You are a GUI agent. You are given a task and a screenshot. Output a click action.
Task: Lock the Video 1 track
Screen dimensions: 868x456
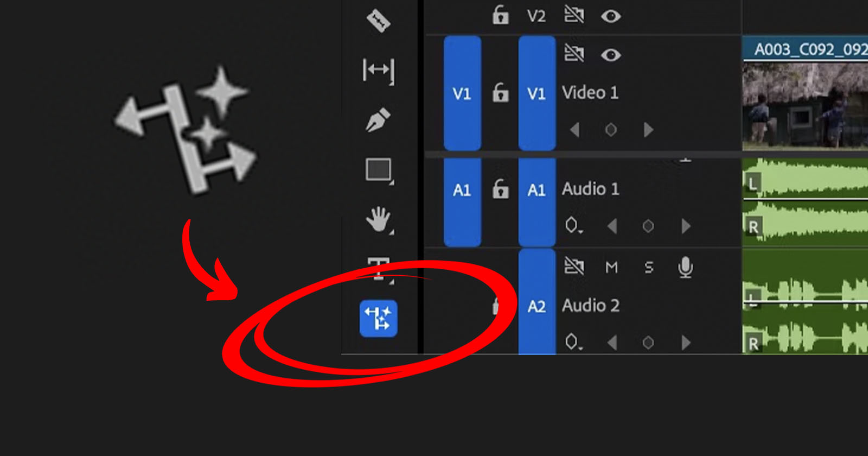(500, 92)
